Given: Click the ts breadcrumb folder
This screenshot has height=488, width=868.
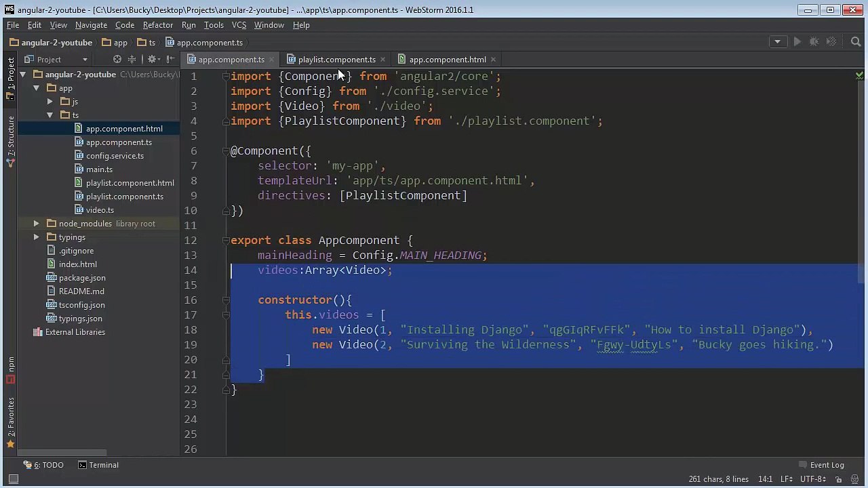Looking at the screenshot, I should [147, 43].
